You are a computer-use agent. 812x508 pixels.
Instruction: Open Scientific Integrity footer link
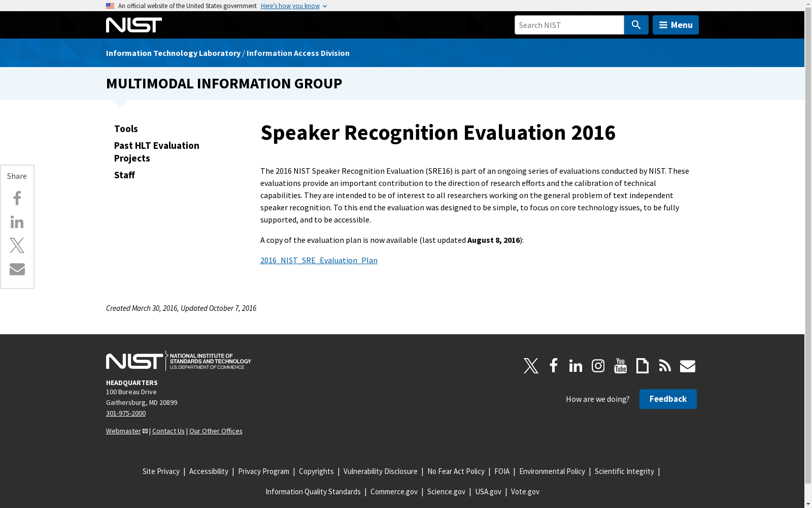pos(624,471)
